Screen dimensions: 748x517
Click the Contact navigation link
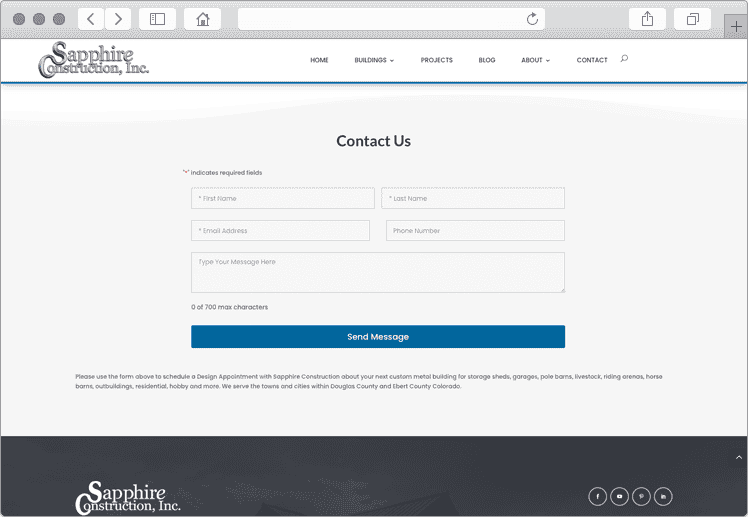(x=592, y=60)
